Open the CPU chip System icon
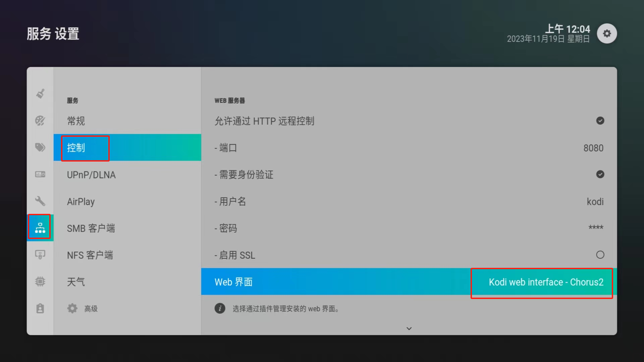Image resolution: width=644 pixels, height=362 pixels. (40, 282)
